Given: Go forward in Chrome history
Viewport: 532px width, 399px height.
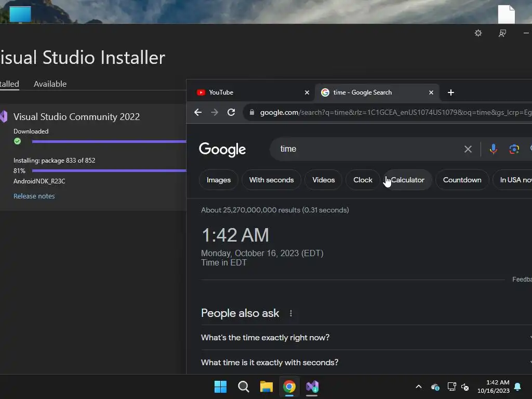Looking at the screenshot, I should [215, 112].
